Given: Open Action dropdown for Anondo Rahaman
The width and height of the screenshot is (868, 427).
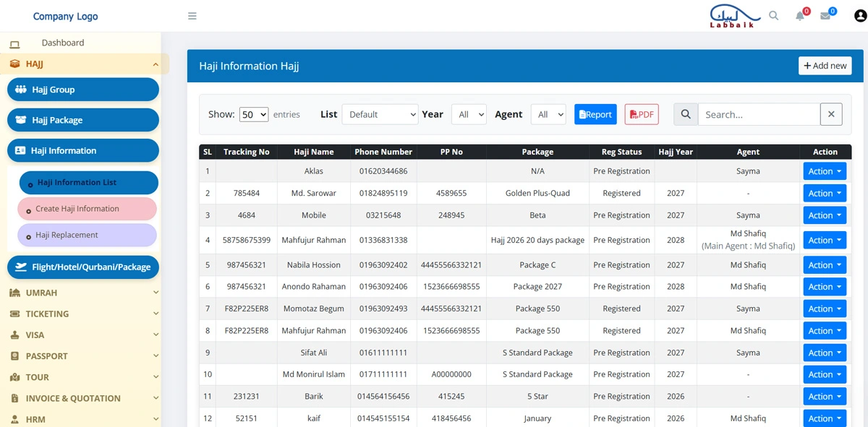Looking at the screenshot, I should (x=825, y=287).
